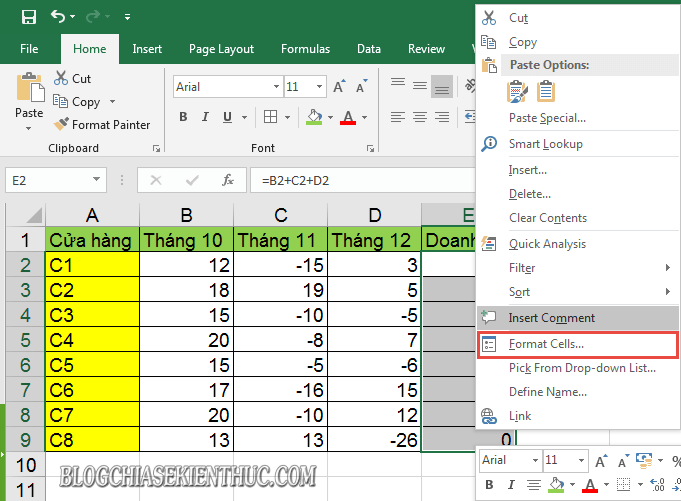
Task: Open the Page Layout tab
Action: click(221, 49)
